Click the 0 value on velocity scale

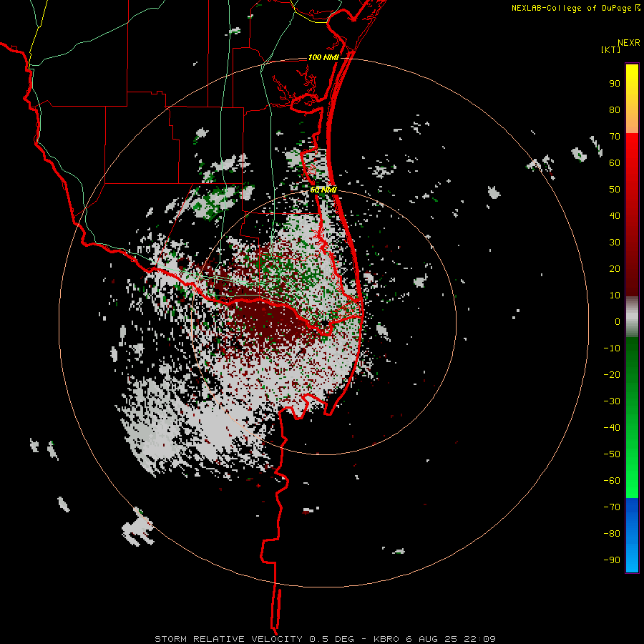(x=618, y=322)
